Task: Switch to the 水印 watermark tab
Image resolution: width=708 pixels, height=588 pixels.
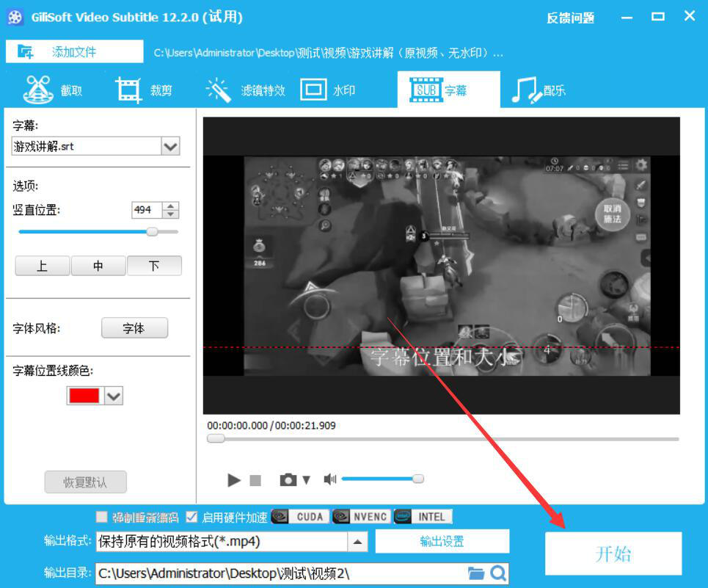Action: pyautogui.click(x=328, y=90)
